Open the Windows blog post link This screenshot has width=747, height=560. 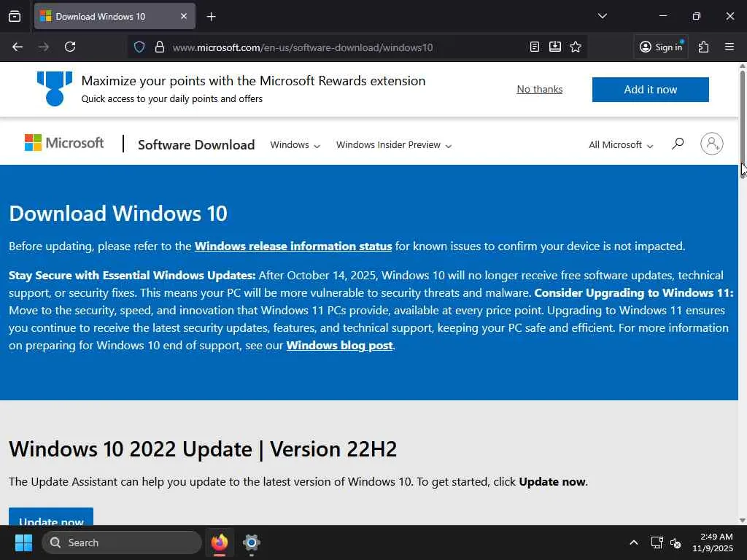coord(340,345)
